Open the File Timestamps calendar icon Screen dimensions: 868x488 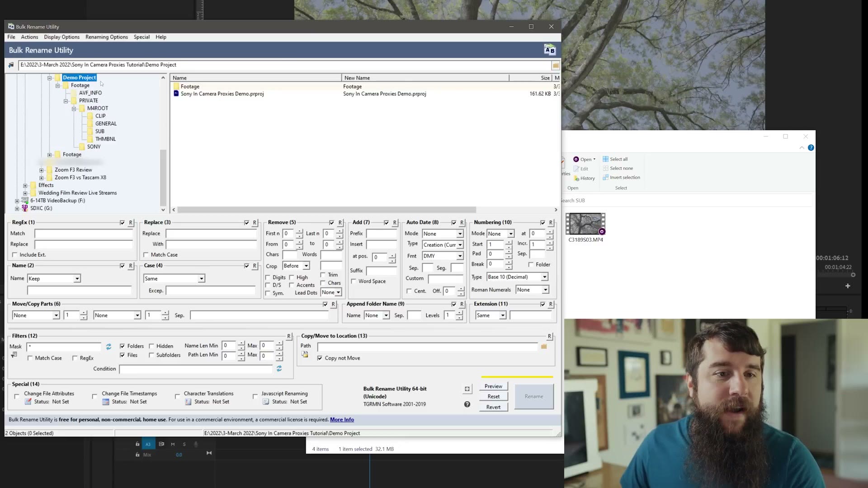[106, 402]
